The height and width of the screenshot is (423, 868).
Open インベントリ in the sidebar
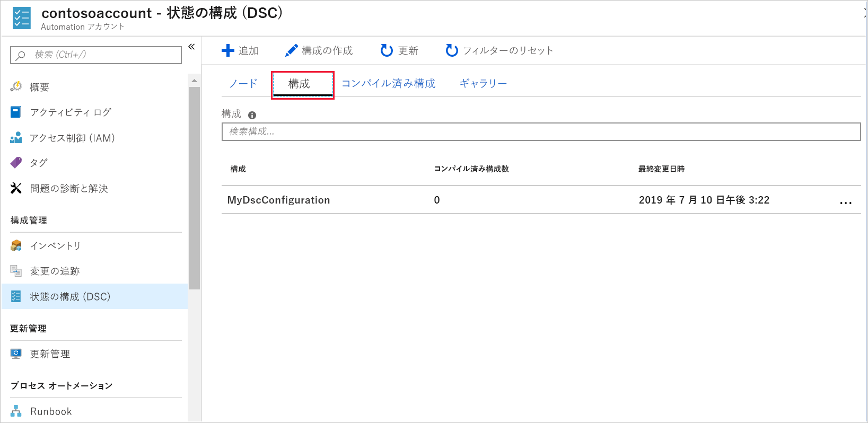tap(95, 245)
